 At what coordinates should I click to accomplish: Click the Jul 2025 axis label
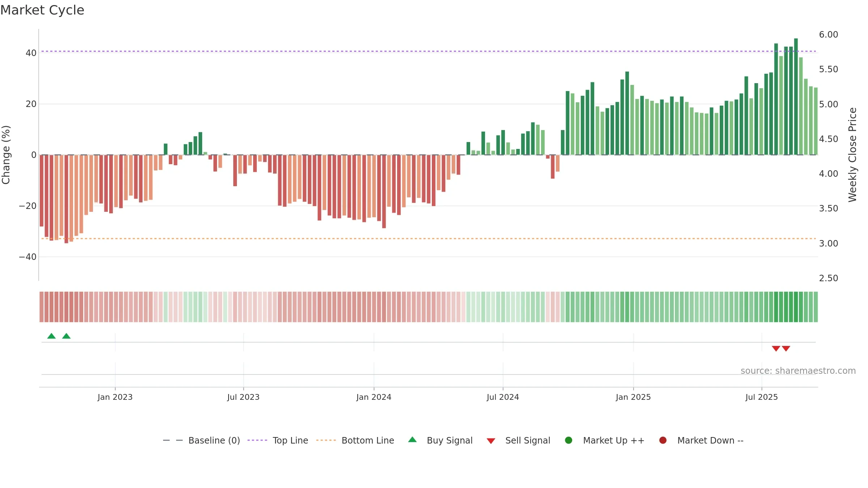click(x=762, y=397)
